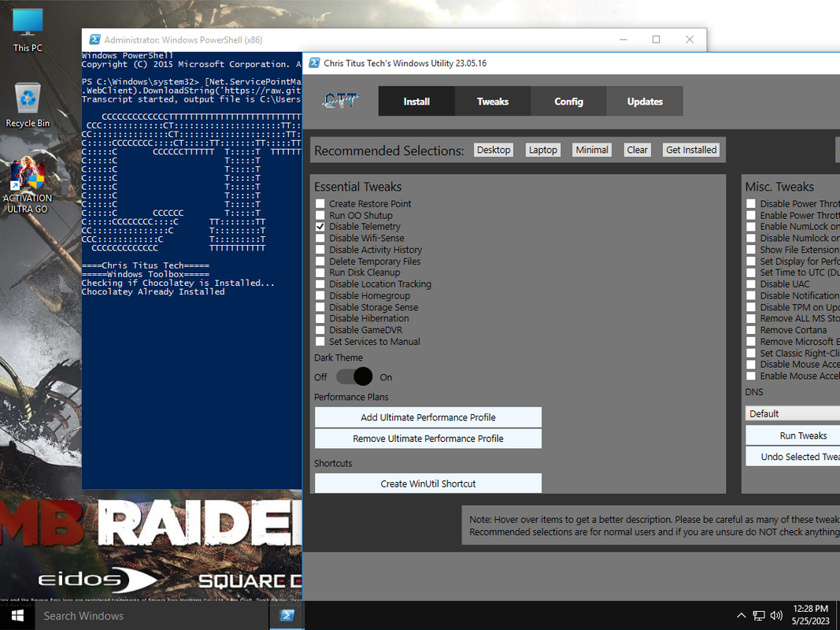
Task: Check Set Time to UTC checkbox
Action: [x=751, y=272]
